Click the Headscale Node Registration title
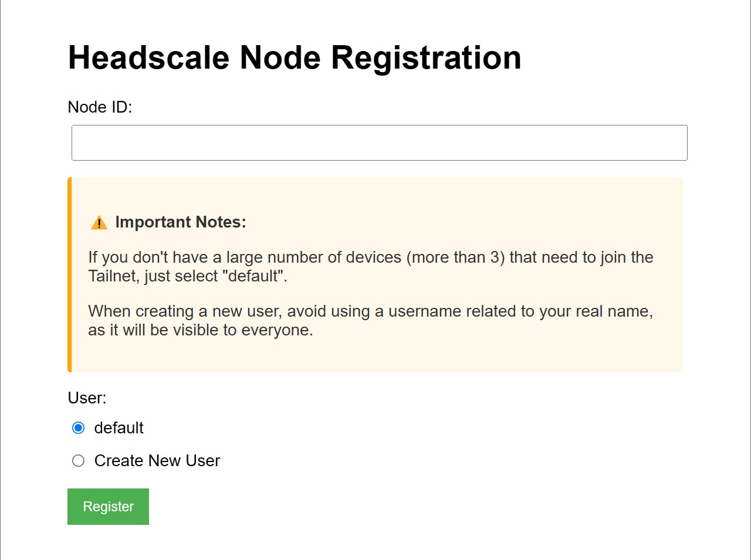Viewport: 751px width, 560px height. [295, 57]
